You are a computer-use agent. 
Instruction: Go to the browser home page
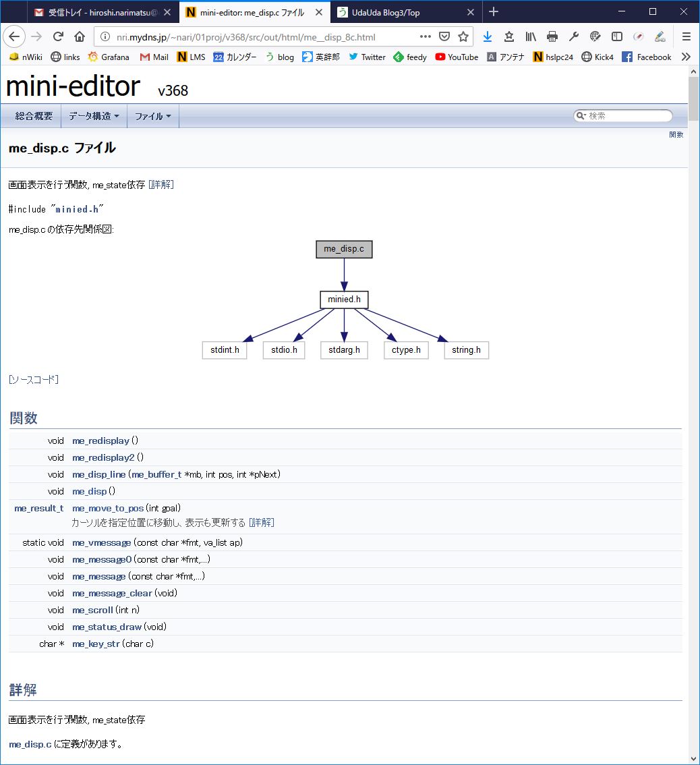(80, 36)
